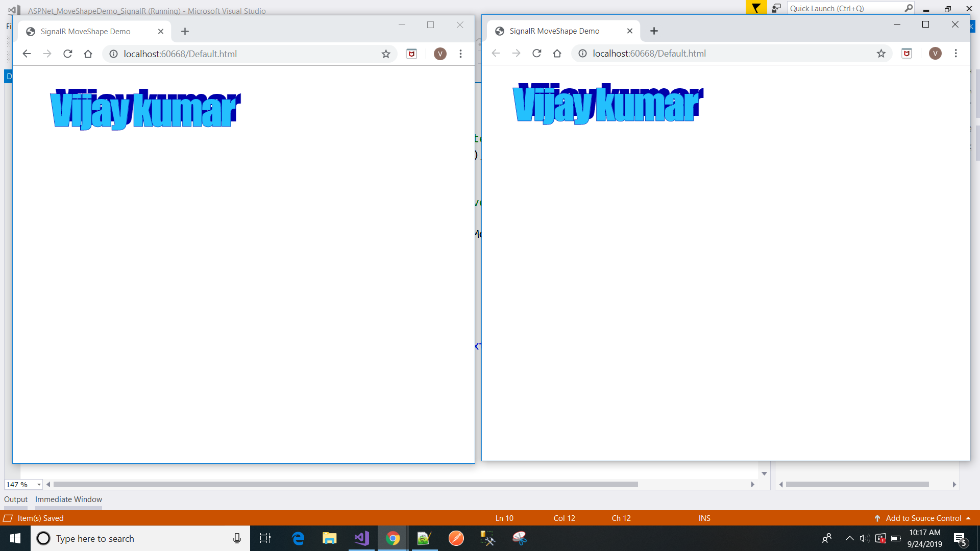
Task: Click back arrow in right browser window
Action: coord(496,53)
